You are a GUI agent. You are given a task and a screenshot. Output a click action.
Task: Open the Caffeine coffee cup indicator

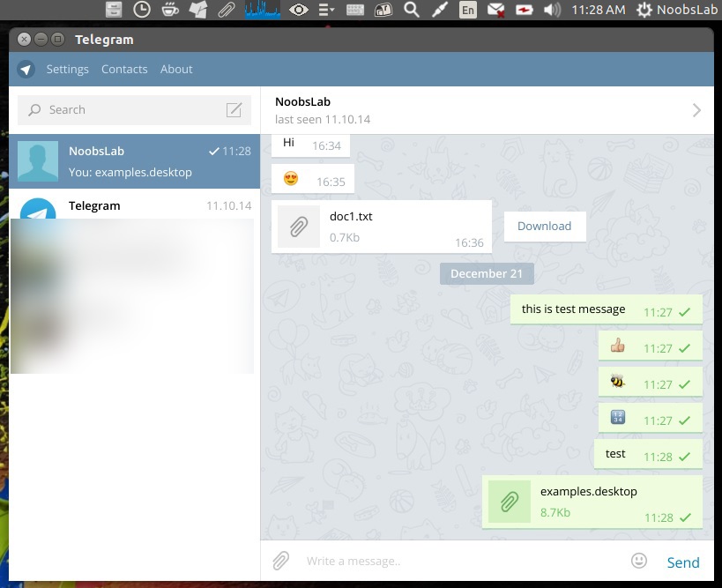[170, 10]
